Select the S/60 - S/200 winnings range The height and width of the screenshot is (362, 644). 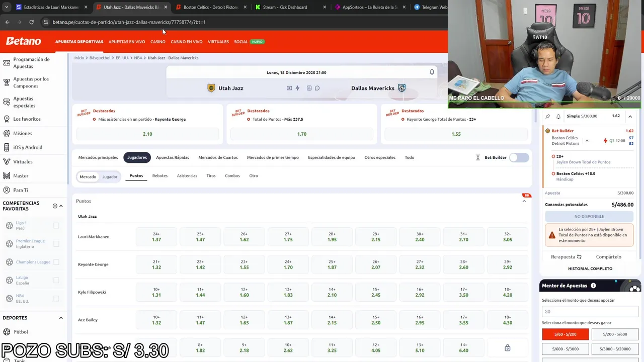tap(565, 334)
